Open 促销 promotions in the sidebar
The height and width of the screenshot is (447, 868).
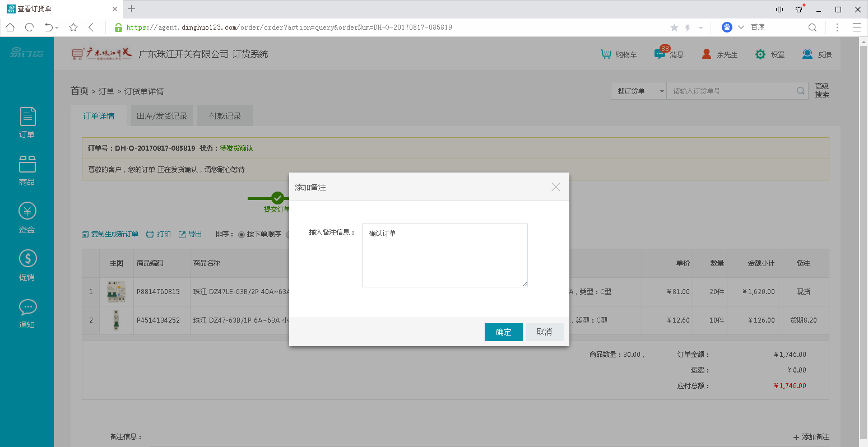pyautogui.click(x=27, y=265)
